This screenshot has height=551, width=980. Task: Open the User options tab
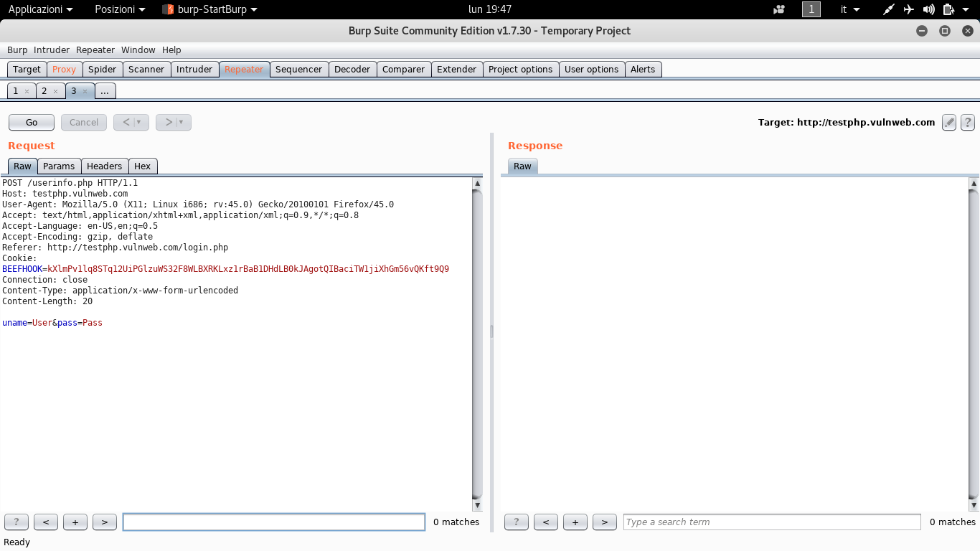click(x=592, y=70)
